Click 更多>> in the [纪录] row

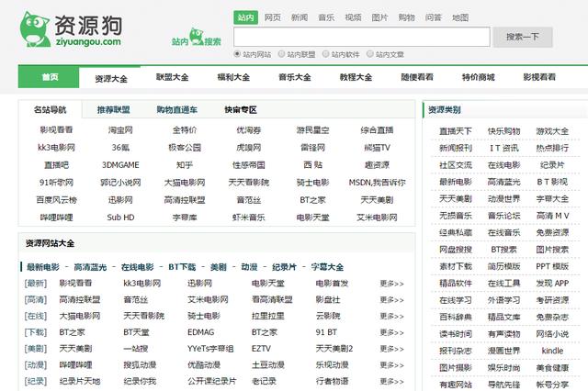click(391, 381)
